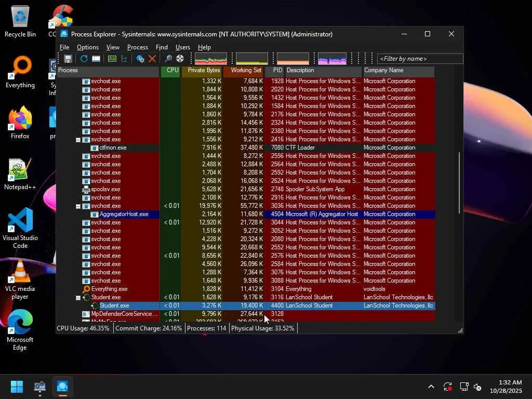532x399 pixels.
Task: Click the red X Kill Process icon
Action: [152, 59]
